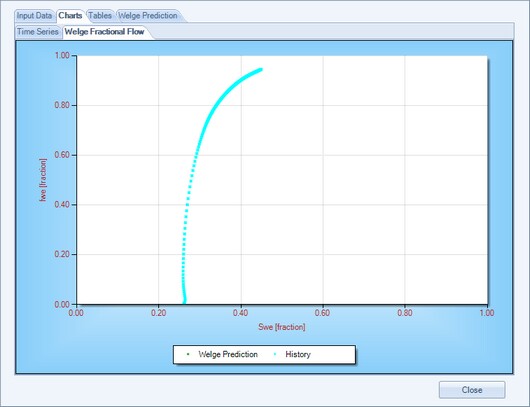Click the 1.00 label on the x-axis
530x407 pixels.
tap(486, 313)
